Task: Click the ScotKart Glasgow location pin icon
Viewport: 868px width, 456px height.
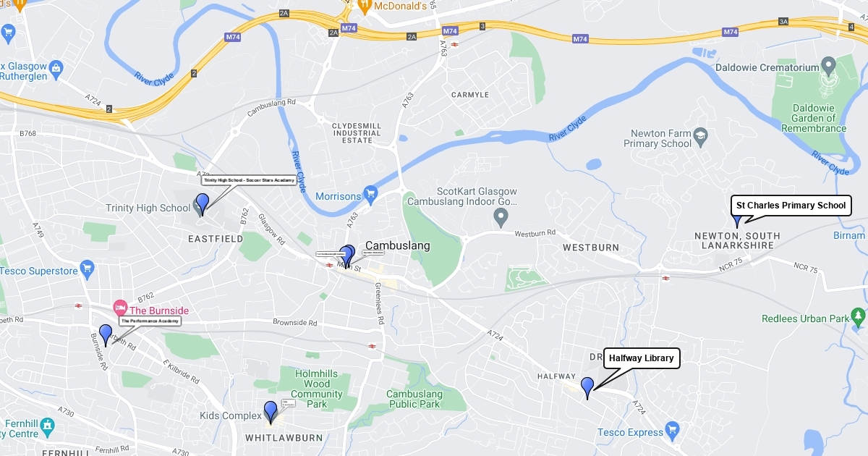Action: [x=501, y=216]
